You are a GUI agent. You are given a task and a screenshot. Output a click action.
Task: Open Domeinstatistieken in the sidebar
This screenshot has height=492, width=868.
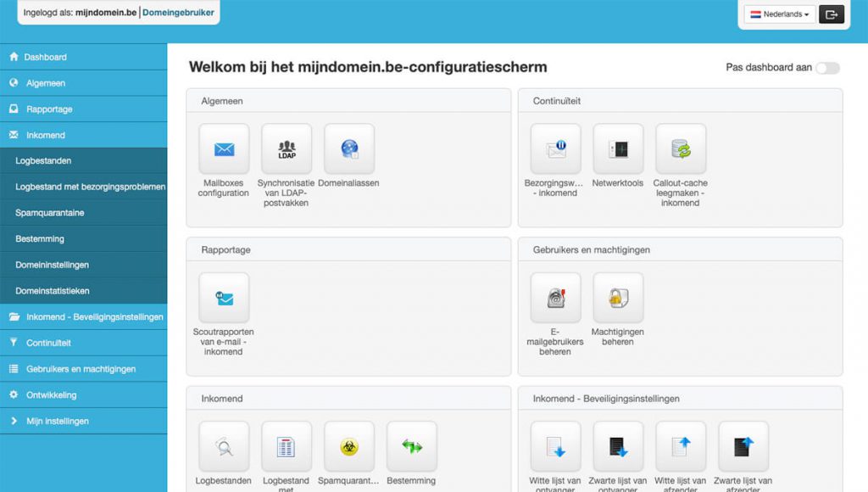(x=52, y=291)
